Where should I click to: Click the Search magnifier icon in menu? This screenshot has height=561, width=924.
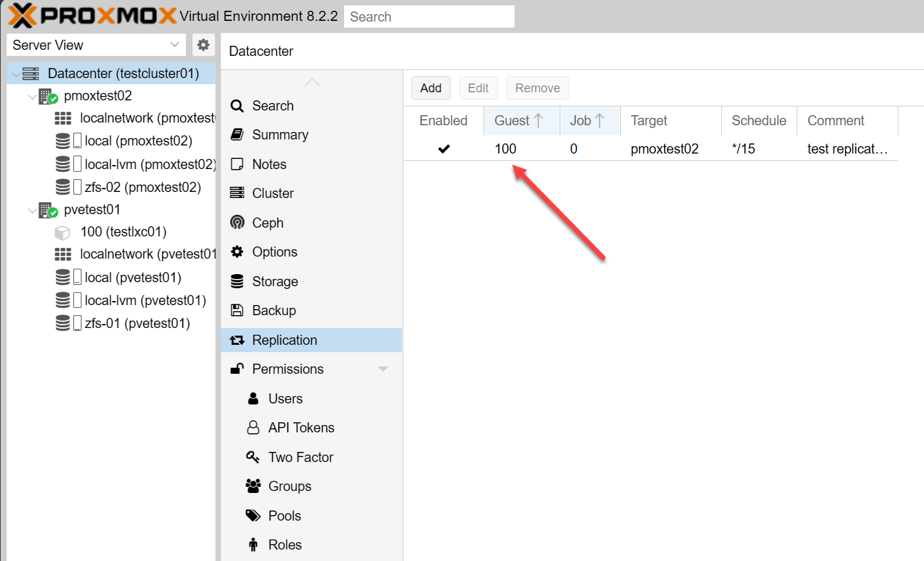[237, 106]
